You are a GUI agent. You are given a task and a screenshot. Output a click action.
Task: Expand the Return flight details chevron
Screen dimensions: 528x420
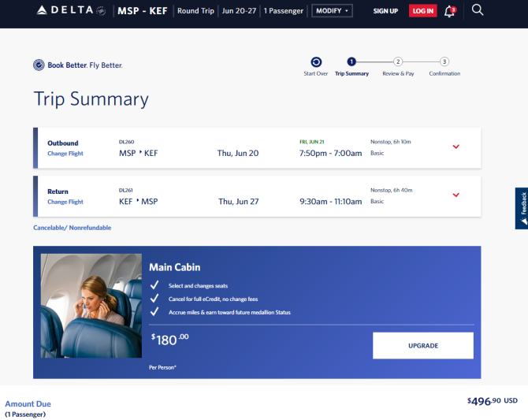pos(456,195)
